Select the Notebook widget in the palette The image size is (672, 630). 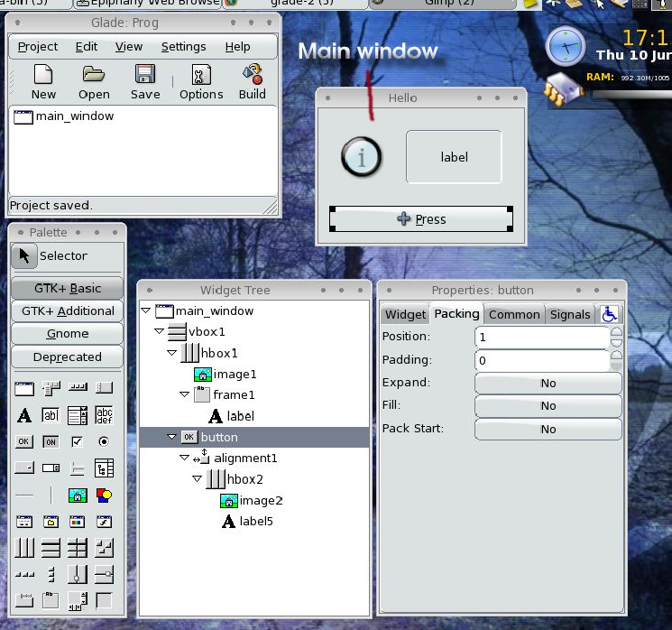tap(24, 600)
